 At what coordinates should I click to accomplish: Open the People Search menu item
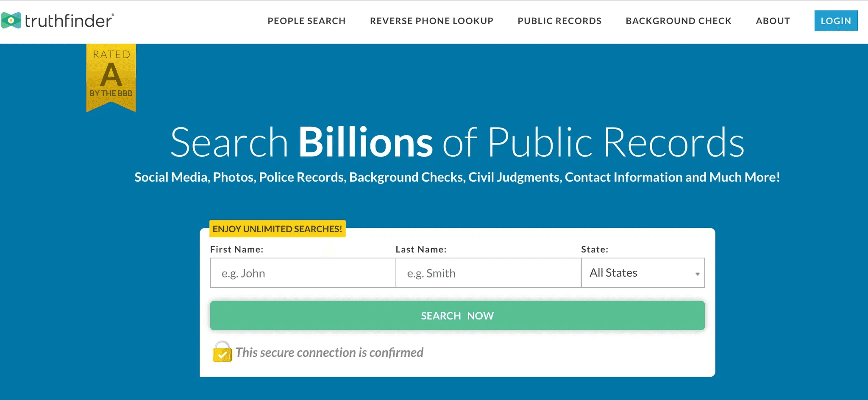coord(306,21)
